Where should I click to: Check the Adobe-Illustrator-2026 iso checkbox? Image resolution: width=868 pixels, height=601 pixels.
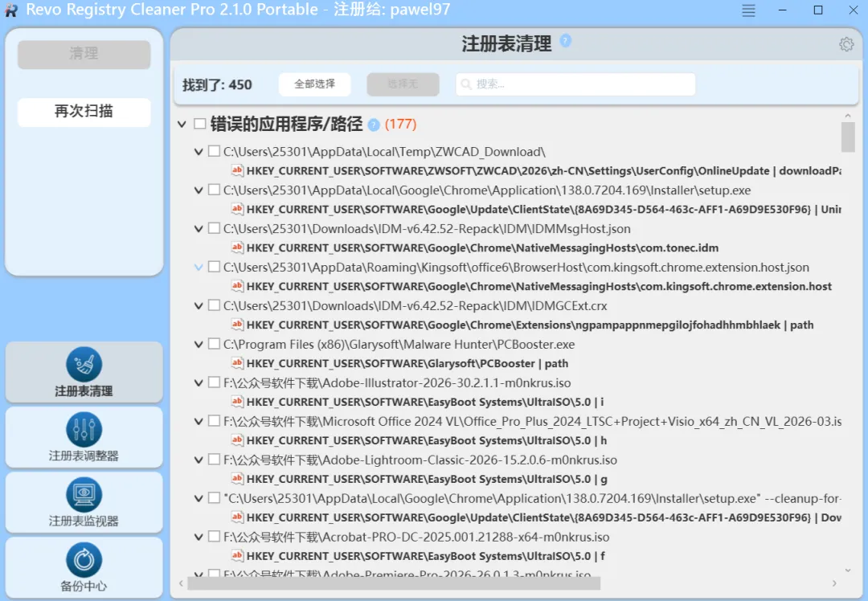pos(215,382)
